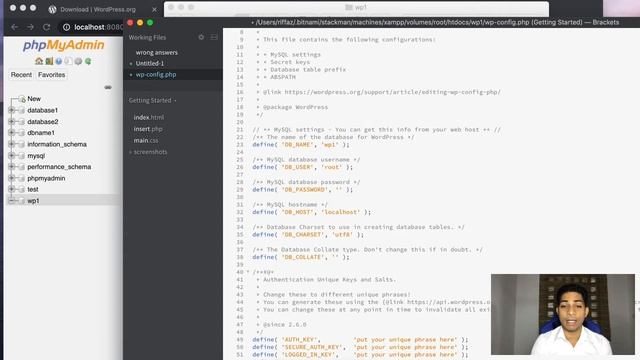Viewport: 640px width, 360px height.
Task: Click the 'DB_PASSWORD' define line
Action: [302, 189]
